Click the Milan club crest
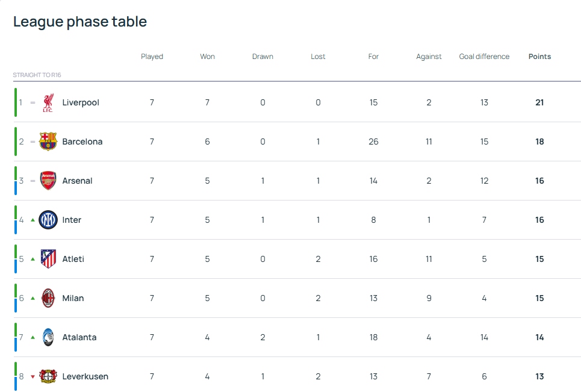Viewport: 581px width, 392px height. [48, 298]
